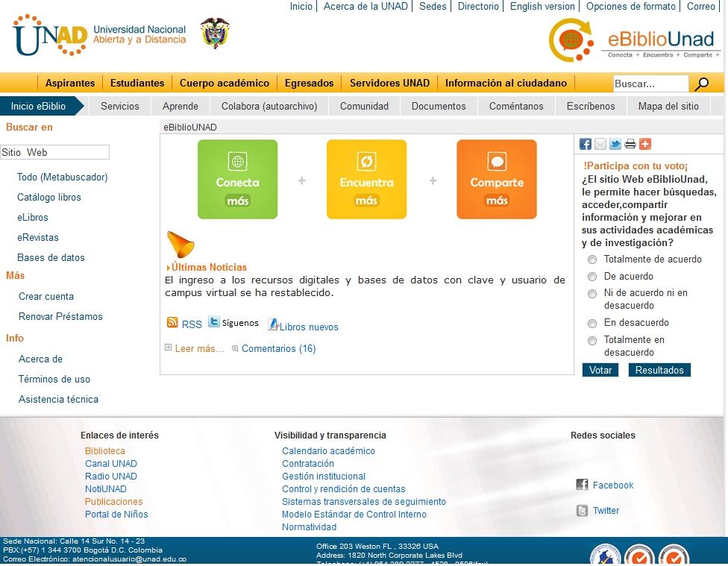Image resolution: width=728 pixels, height=566 pixels.
Task: Click the small Leer más expand icon
Action: [168, 348]
